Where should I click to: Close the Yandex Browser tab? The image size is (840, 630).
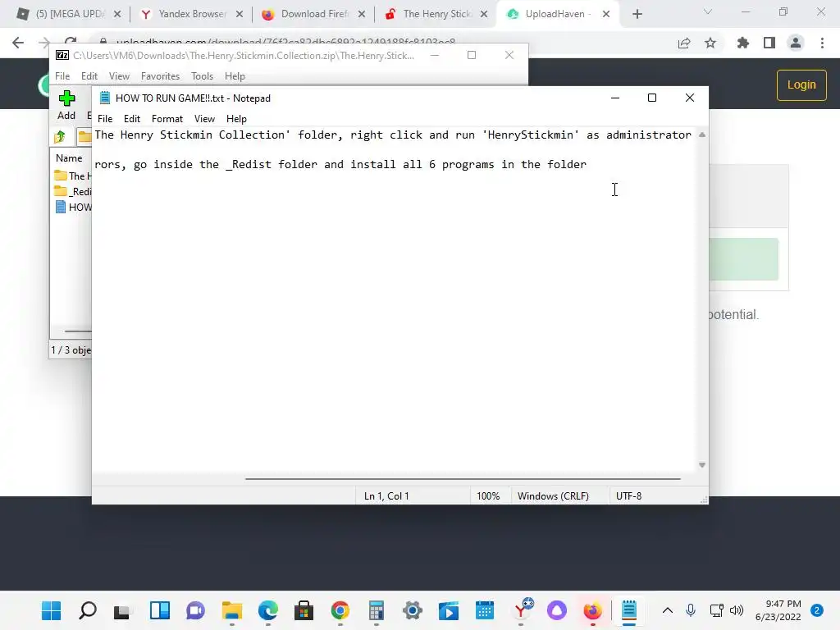(x=240, y=14)
